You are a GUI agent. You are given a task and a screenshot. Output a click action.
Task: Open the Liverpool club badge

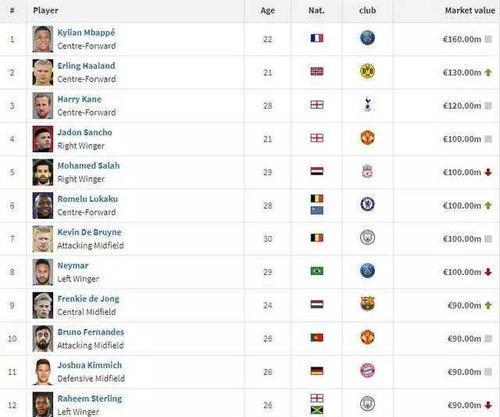tap(367, 171)
